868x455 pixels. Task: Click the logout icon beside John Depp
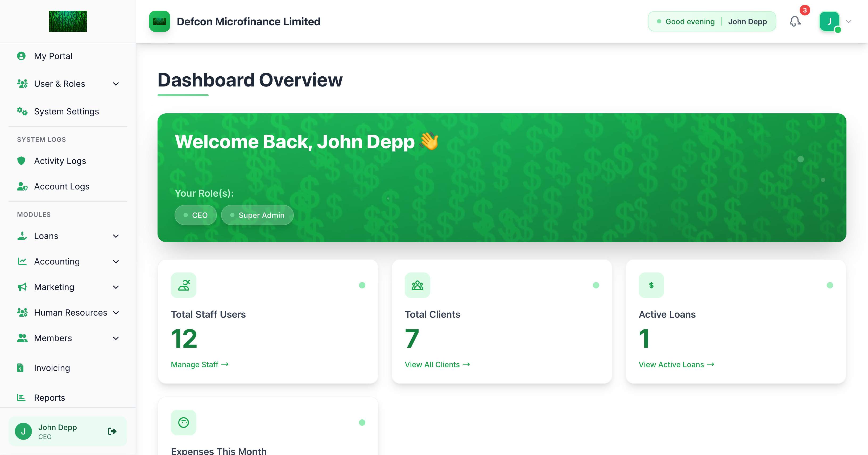pos(112,431)
